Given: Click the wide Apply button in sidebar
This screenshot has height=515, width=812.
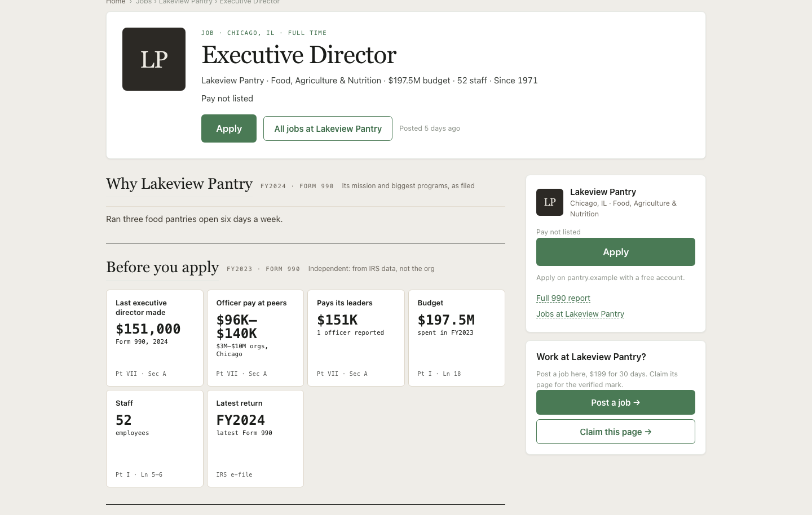Looking at the screenshot, I should tap(616, 252).
